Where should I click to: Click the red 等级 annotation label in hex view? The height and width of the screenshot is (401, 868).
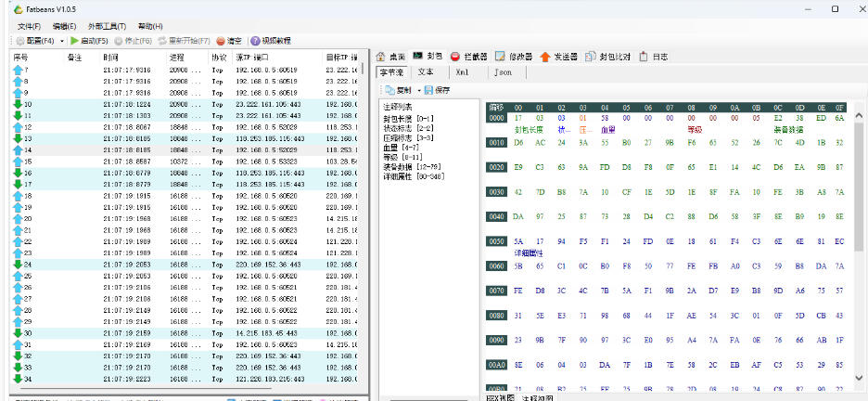tap(695, 130)
